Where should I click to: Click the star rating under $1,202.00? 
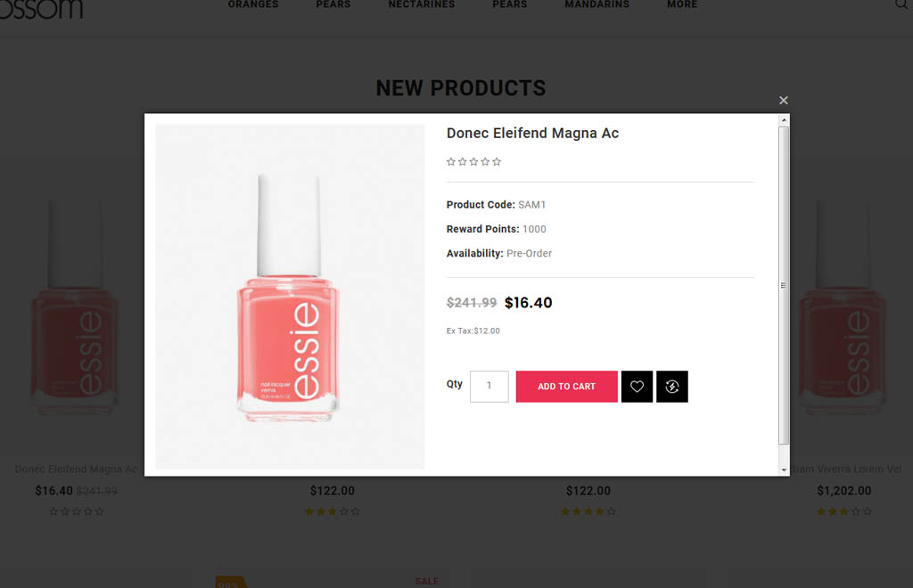coord(843,511)
